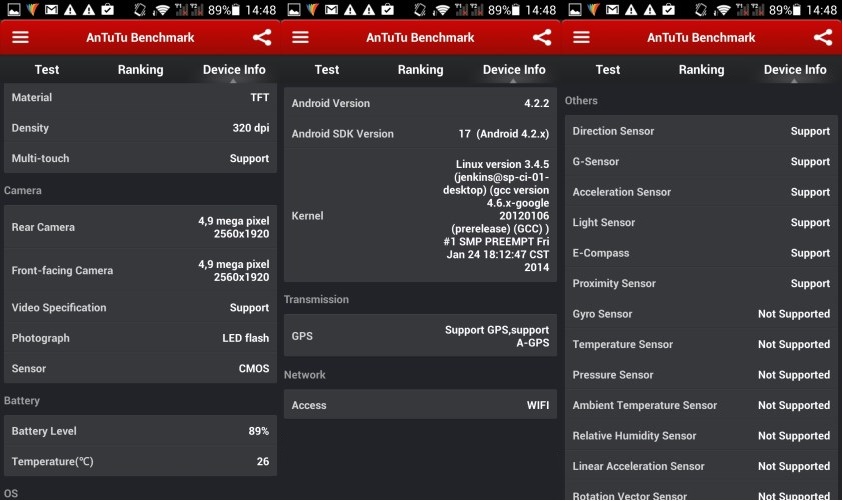The image size is (843, 501).
Task: Tap battery icon in the Camera screen's status bar
Action: click(240, 10)
